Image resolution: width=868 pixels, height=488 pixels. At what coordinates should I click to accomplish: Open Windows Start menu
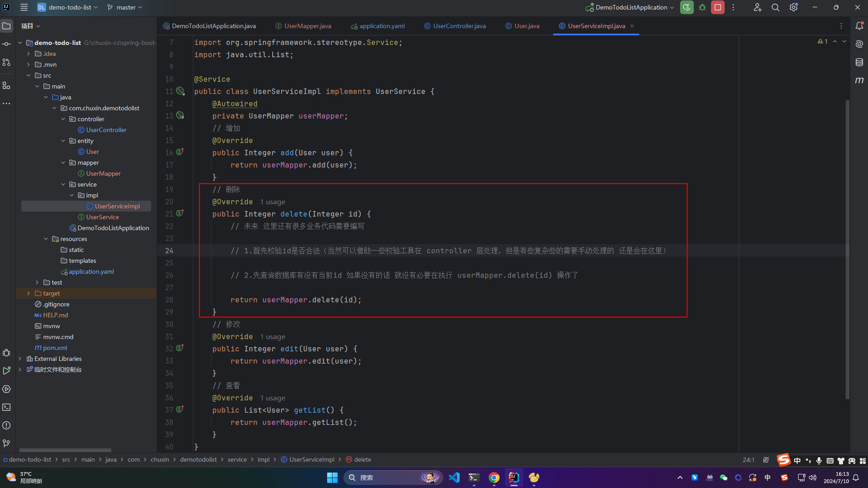coord(332,478)
